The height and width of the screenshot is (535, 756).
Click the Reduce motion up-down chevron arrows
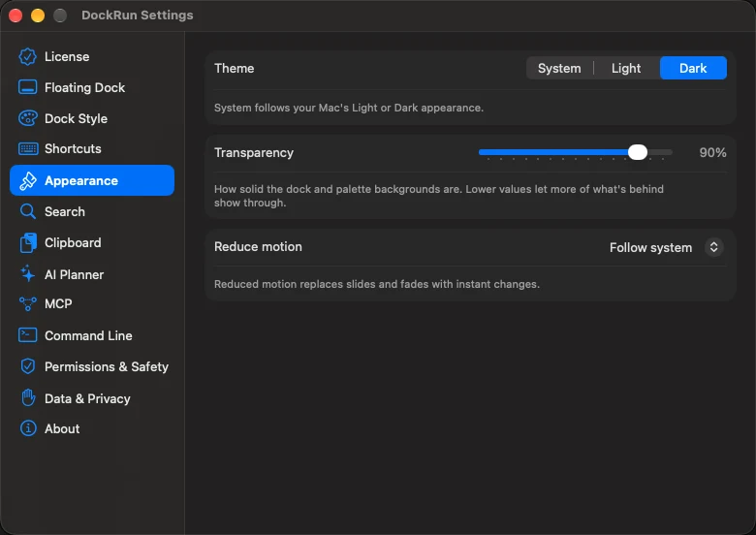pos(713,247)
